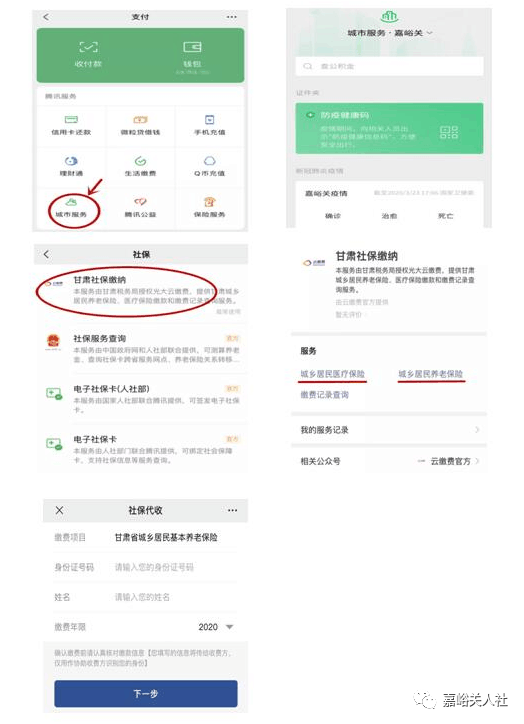Select 电子社保卡(人社部) list entry
Screen dimensions: 524x724
pyautogui.click(x=141, y=399)
